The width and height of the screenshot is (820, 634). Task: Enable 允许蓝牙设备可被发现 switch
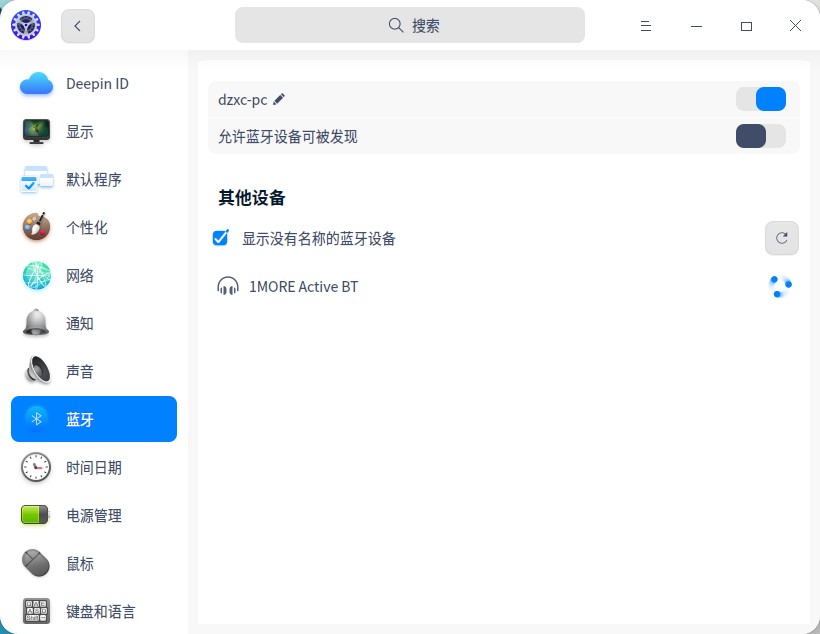click(761, 136)
